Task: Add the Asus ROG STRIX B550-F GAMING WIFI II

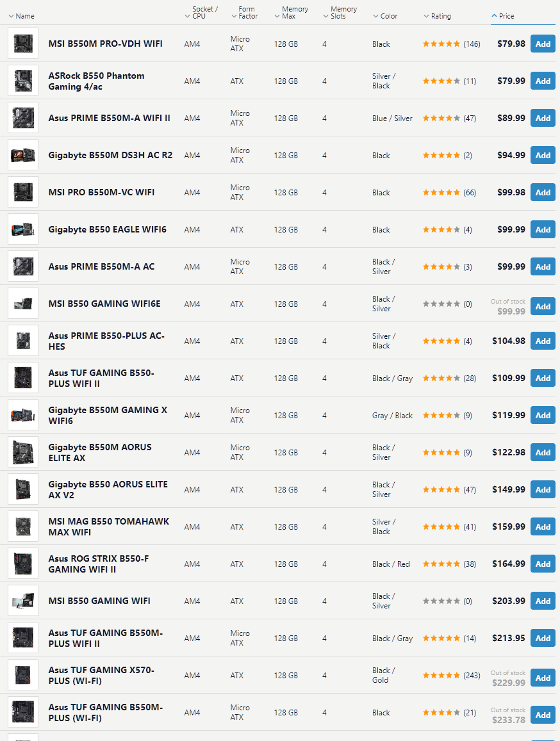Action: (543, 564)
